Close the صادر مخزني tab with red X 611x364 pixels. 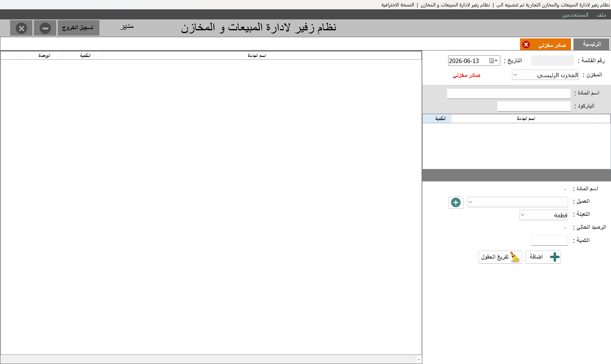[526, 44]
